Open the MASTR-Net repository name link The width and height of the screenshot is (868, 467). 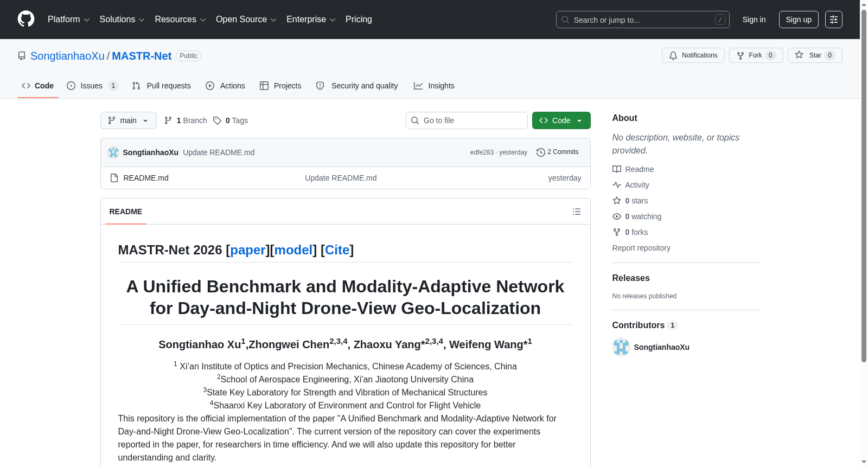[142, 56]
